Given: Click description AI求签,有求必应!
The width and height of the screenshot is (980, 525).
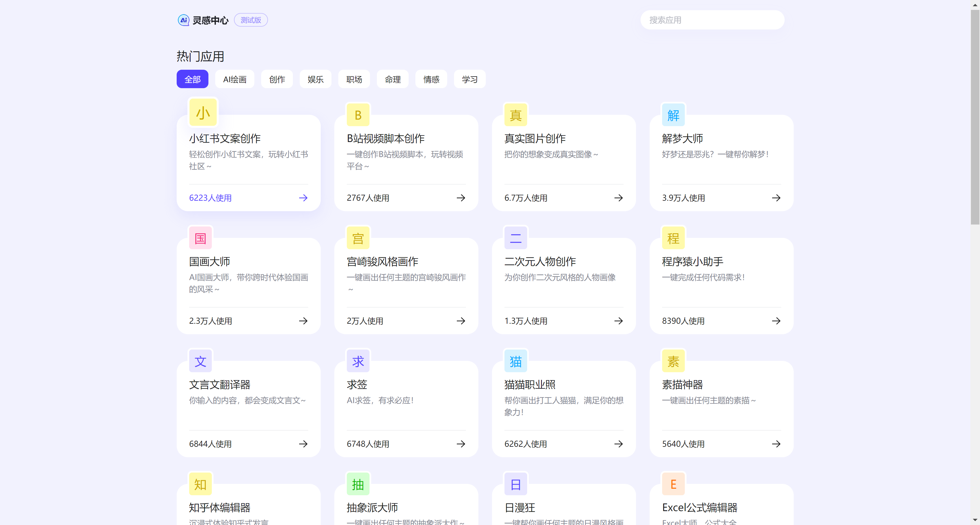Looking at the screenshot, I should click(x=380, y=400).
